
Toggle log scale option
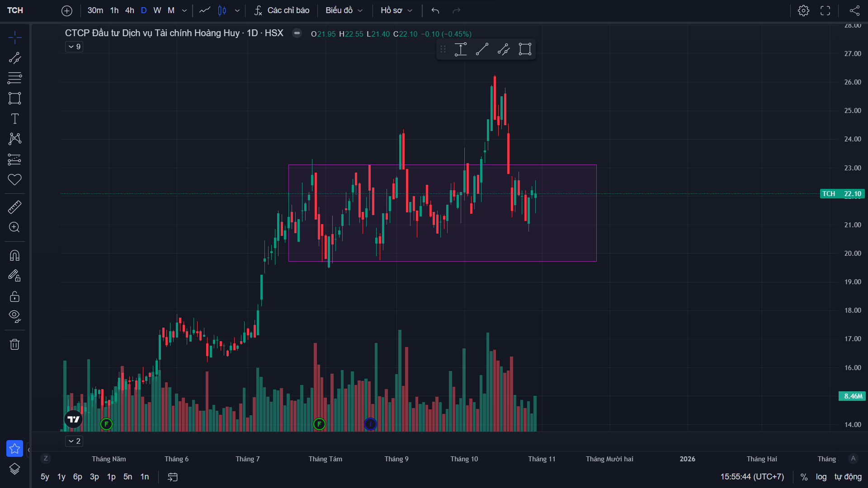point(821,477)
